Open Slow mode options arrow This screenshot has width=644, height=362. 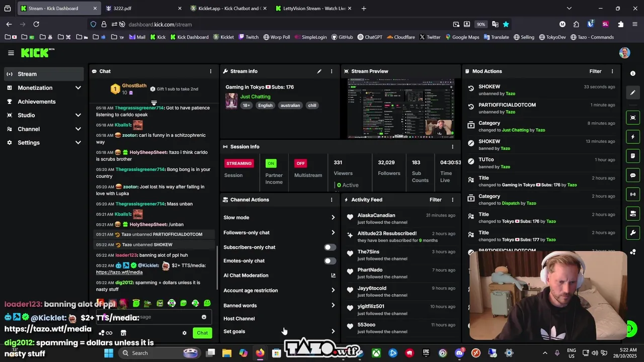[333, 218]
